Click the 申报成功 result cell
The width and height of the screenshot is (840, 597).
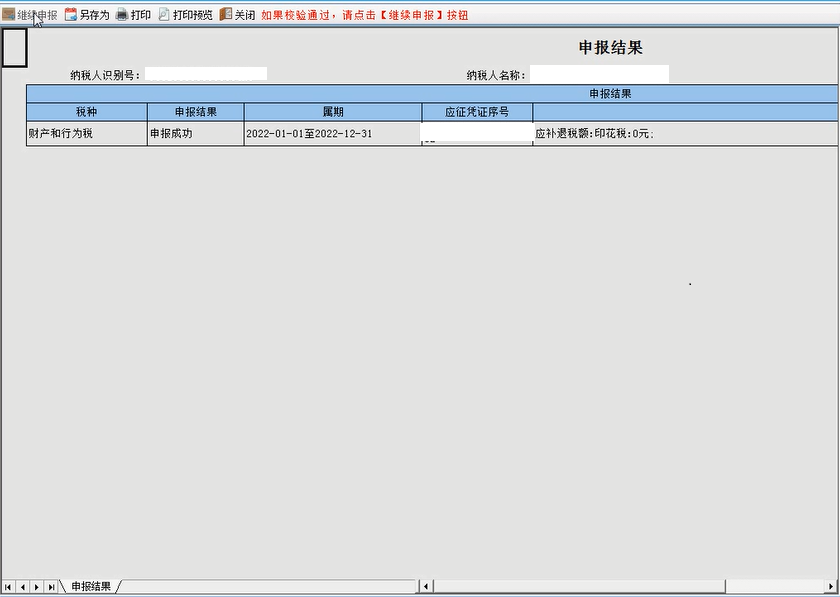tap(196, 133)
